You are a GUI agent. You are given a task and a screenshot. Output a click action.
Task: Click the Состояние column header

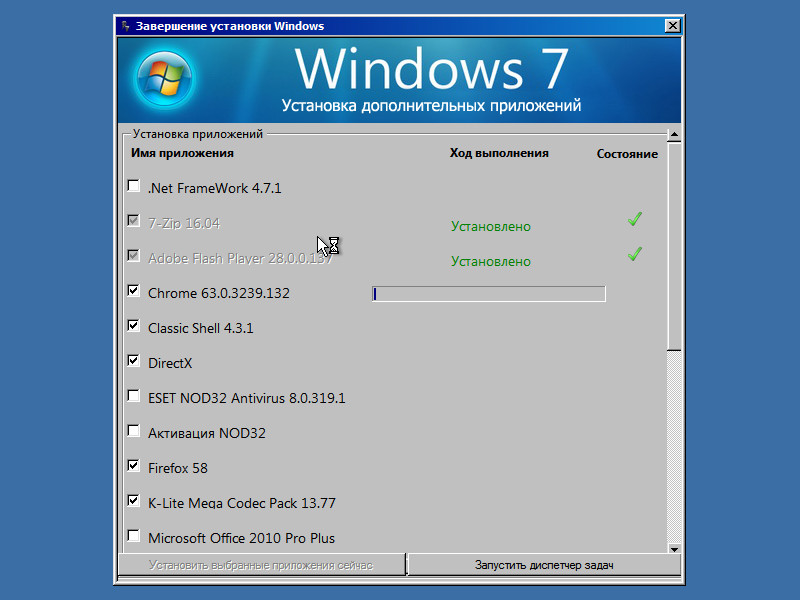627,154
